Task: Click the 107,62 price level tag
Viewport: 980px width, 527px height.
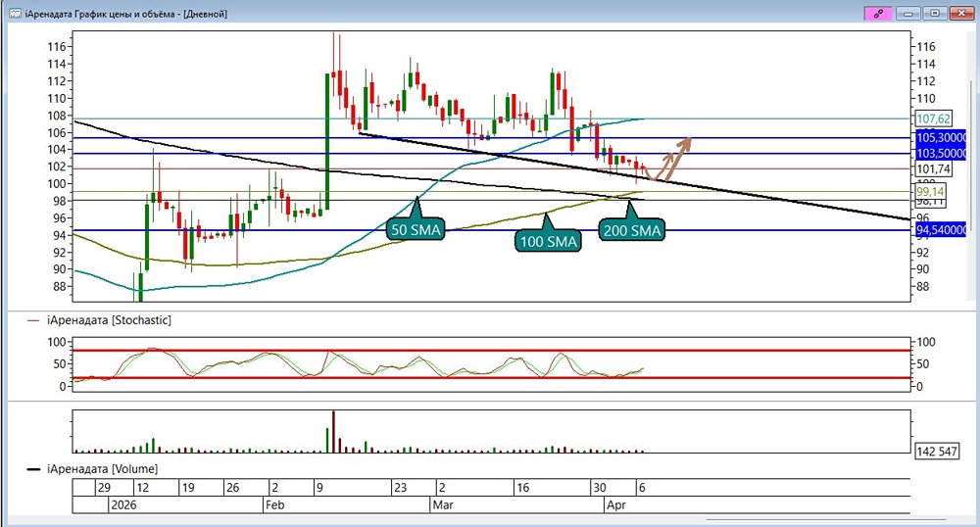Action: click(933, 119)
